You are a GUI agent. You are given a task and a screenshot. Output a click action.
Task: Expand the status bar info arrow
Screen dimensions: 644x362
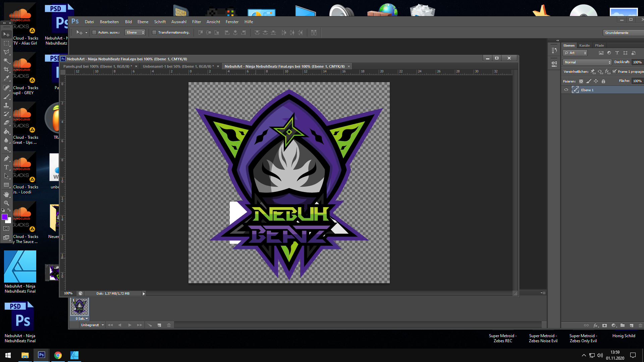pos(144,294)
